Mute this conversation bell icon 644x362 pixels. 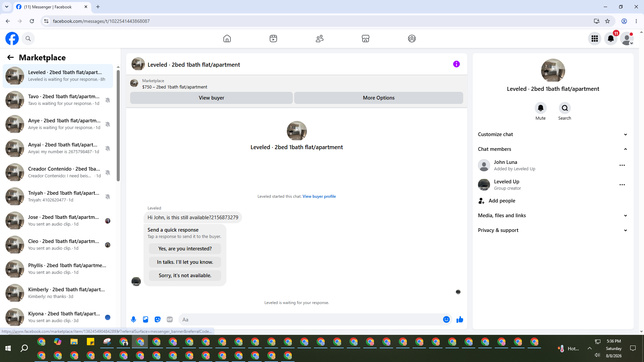click(541, 108)
